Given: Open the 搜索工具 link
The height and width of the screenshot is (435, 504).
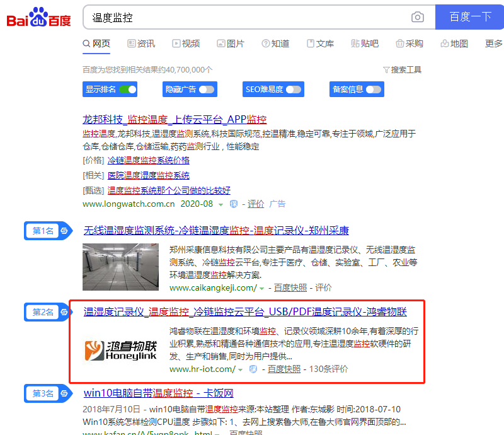Looking at the screenshot, I should click(406, 70).
